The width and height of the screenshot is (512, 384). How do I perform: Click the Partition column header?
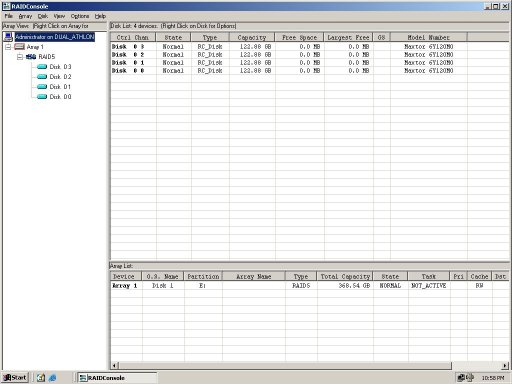(x=203, y=276)
